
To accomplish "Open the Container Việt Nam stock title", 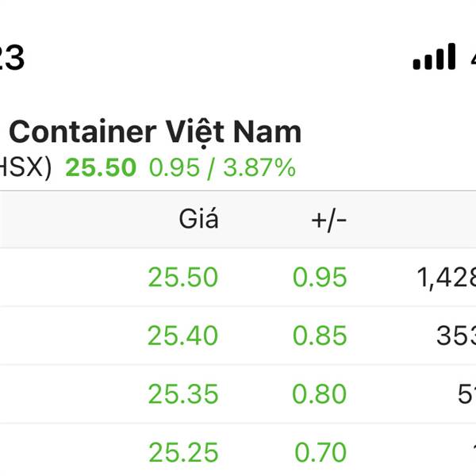I will (x=155, y=132).
